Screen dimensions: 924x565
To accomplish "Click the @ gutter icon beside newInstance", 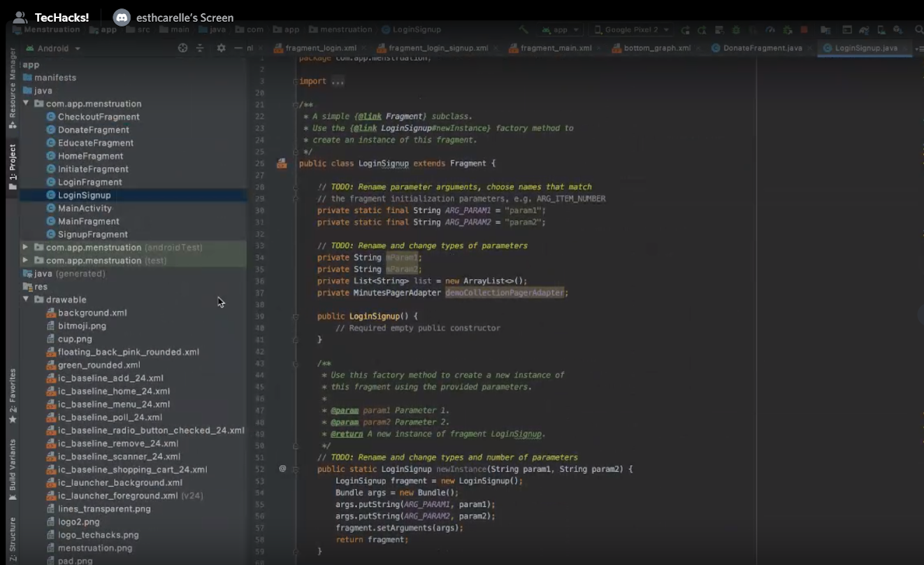I will (282, 469).
